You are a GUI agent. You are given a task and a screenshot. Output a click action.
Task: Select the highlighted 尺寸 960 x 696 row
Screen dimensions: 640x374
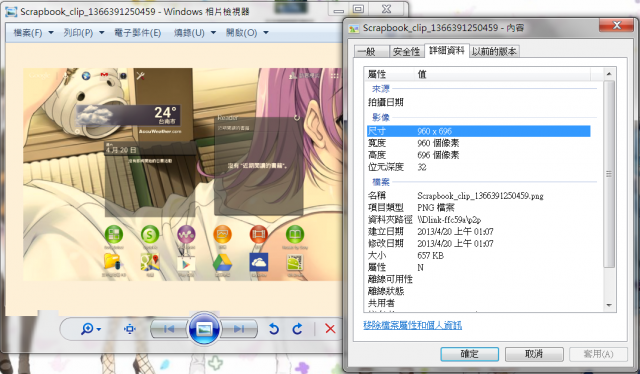[478, 131]
